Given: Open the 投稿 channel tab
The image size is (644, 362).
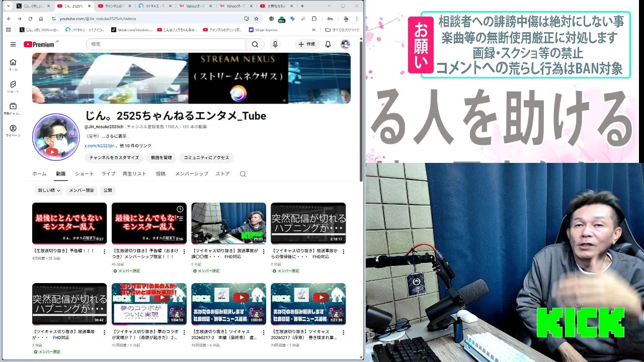Looking at the screenshot, I should (x=160, y=174).
